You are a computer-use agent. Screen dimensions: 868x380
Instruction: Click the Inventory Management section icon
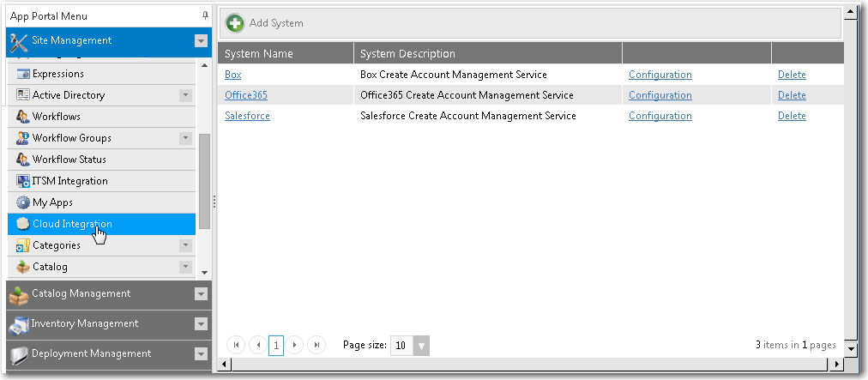pyautogui.click(x=19, y=324)
